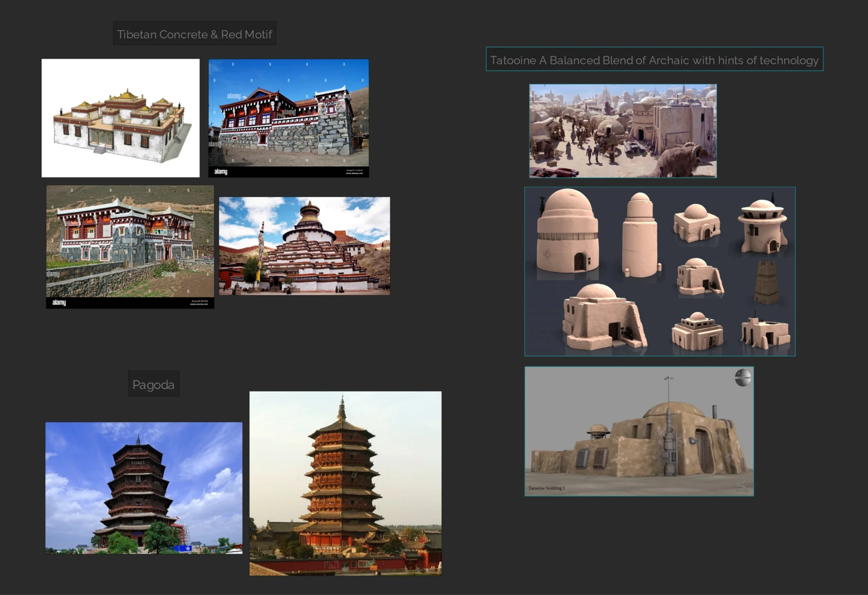The width and height of the screenshot is (868, 595).
Task: Click the alamy logo under Tibetan house photo
Action: tap(221, 171)
